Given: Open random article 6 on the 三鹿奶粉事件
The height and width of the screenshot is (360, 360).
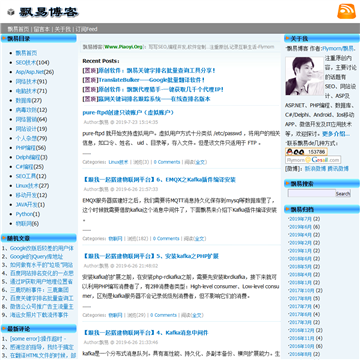Looking at the screenshot, I should click(x=39, y=290).
